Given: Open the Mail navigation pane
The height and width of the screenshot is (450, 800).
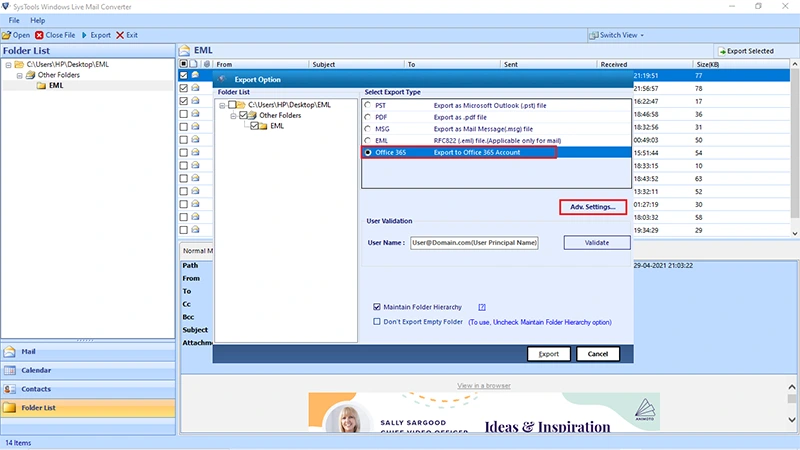Looking at the screenshot, I should [88, 352].
